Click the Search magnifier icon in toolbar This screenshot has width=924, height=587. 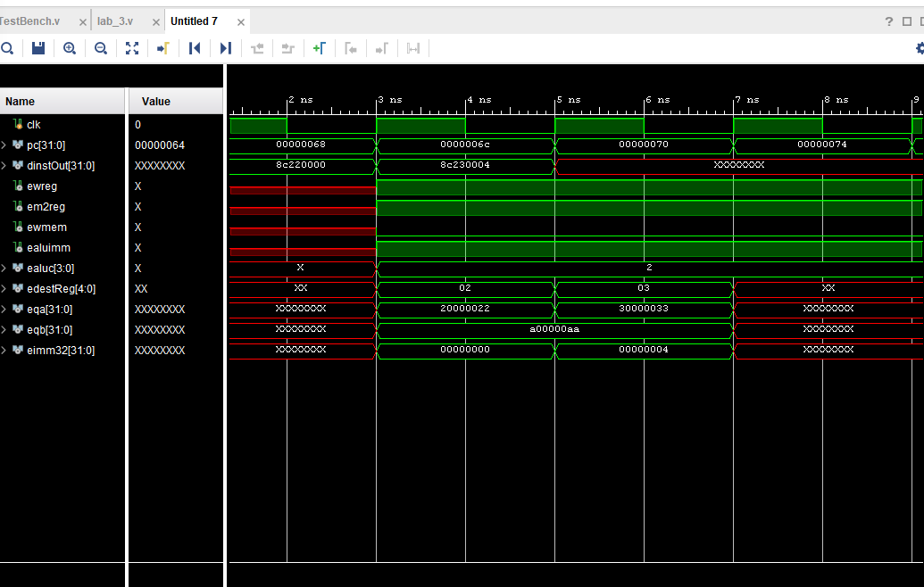7,48
